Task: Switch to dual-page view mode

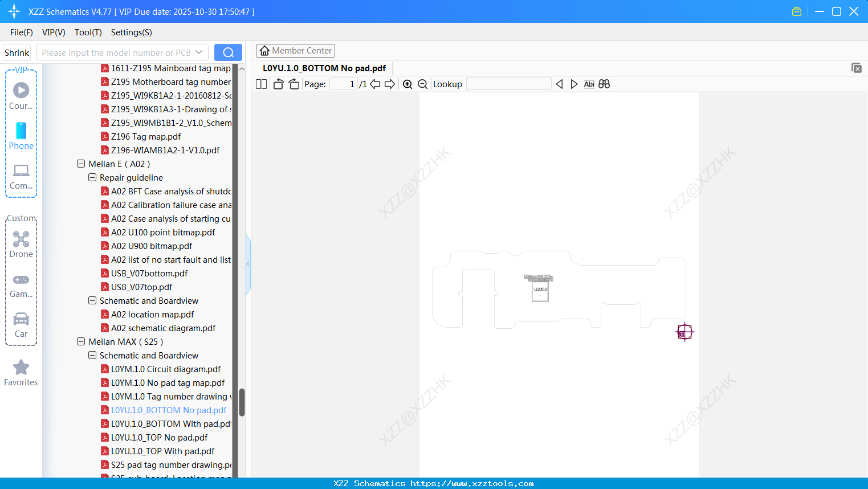Action: coord(260,84)
